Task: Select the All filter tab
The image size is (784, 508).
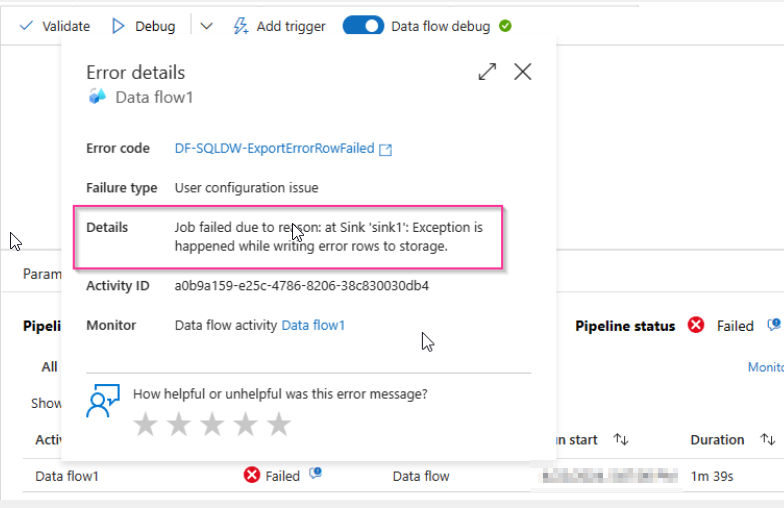Action: pyautogui.click(x=49, y=367)
